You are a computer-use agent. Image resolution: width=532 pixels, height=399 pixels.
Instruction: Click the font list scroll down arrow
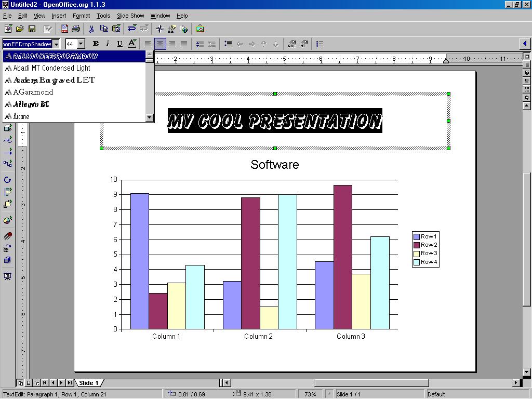coord(150,117)
